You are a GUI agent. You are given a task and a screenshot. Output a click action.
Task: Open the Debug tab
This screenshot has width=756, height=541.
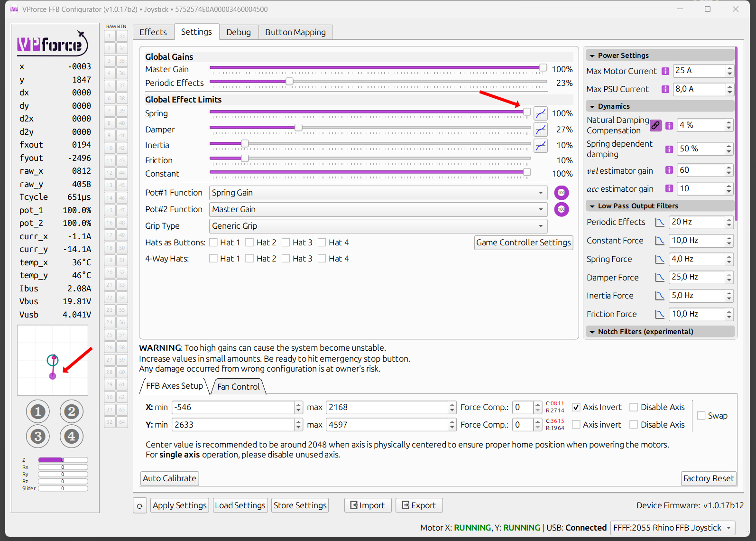[239, 32]
